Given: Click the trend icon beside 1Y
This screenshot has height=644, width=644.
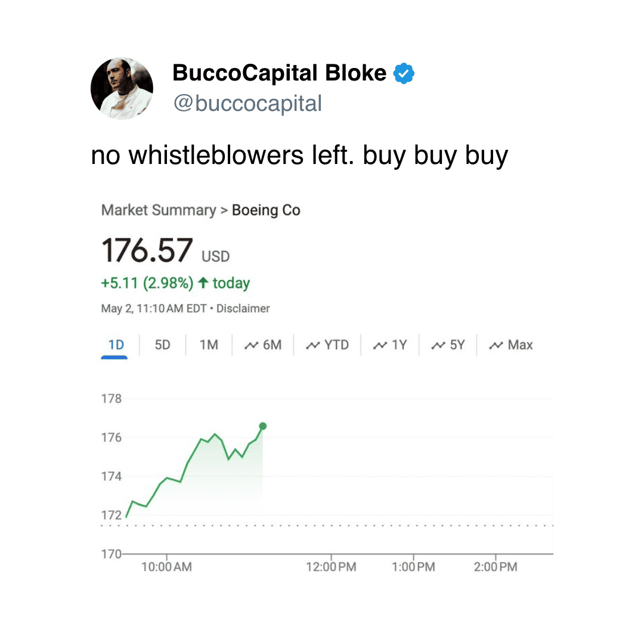Looking at the screenshot, I should pos(380,345).
